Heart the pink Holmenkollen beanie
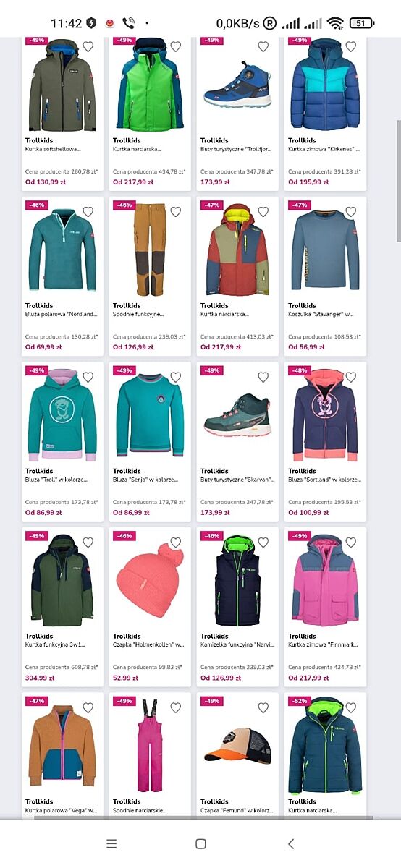Screen dimensions: 401x868 click(175, 542)
